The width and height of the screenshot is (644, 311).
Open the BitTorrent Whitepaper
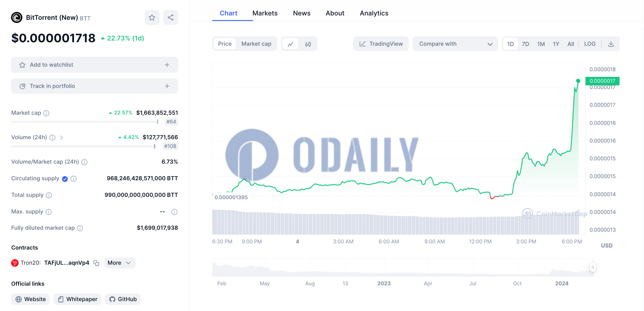tap(77, 299)
